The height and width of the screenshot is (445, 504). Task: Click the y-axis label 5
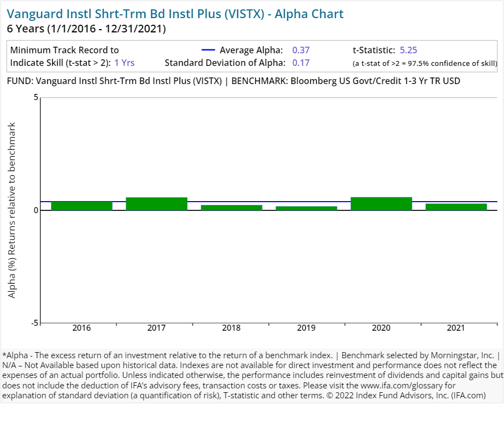click(36, 97)
